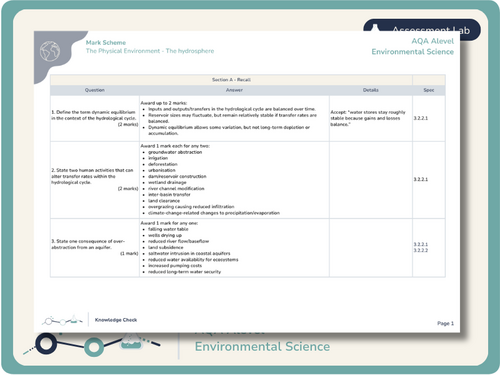Click the 'Spec' column header

[x=429, y=90]
